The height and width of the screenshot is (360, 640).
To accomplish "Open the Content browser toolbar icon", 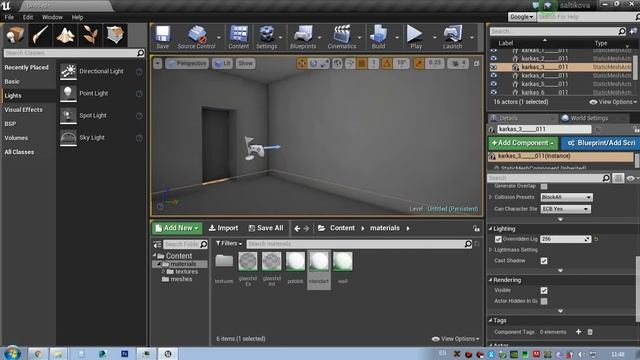I will pyautogui.click(x=238, y=37).
